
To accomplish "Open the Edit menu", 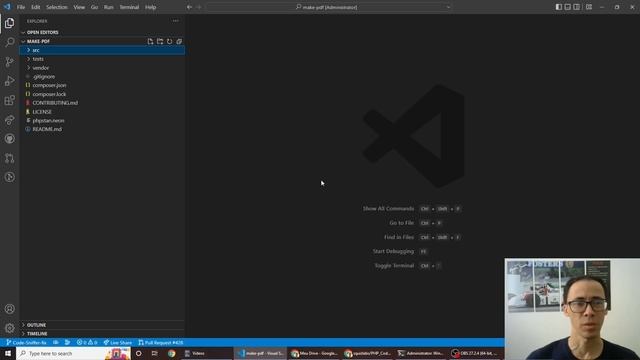I will [x=36, y=7].
